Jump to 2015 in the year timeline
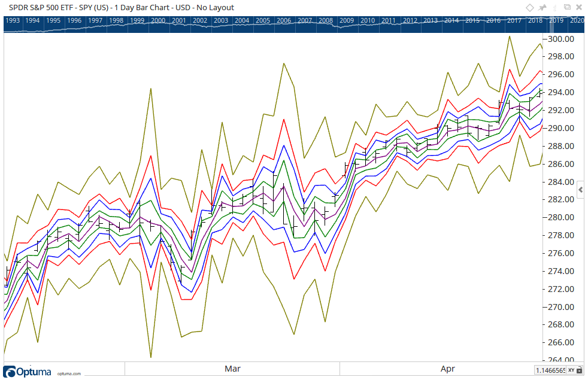Image resolution: width=588 pixels, height=380 pixels. 472,20
